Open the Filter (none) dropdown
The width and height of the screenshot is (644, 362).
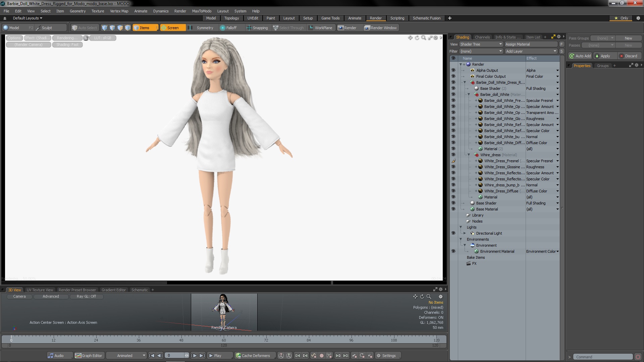pyautogui.click(x=481, y=51)
